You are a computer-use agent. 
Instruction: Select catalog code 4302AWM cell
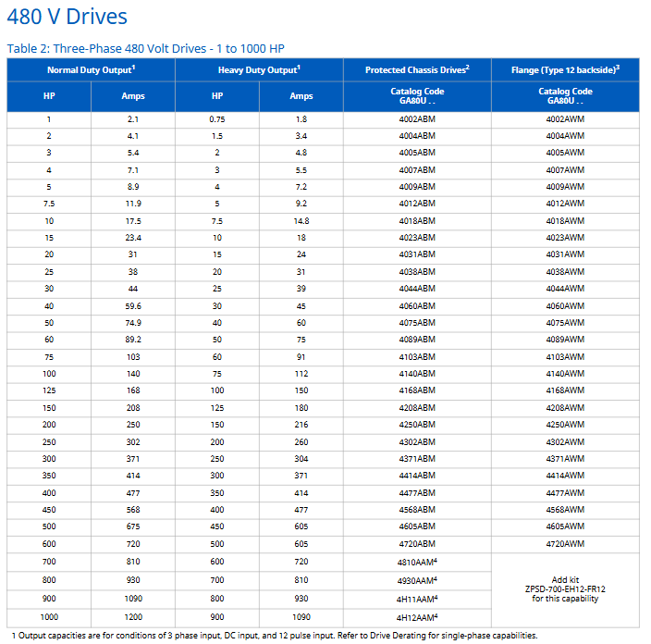(x=564, y=441)
